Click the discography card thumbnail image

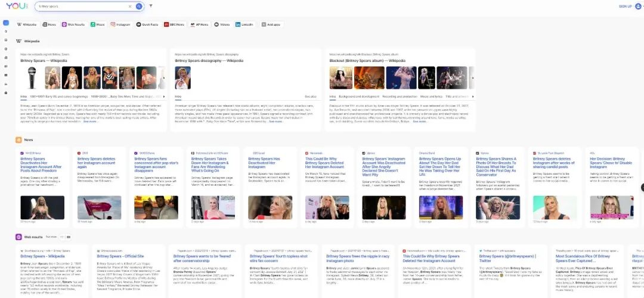point(183,78)
